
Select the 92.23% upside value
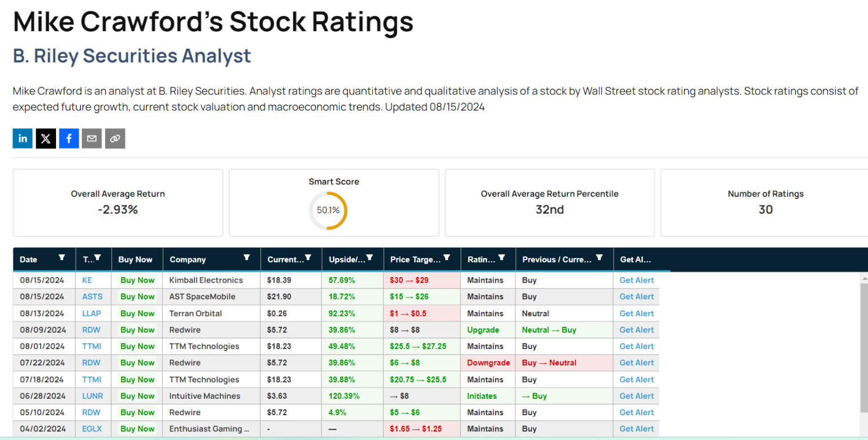(x=342, y=313)
